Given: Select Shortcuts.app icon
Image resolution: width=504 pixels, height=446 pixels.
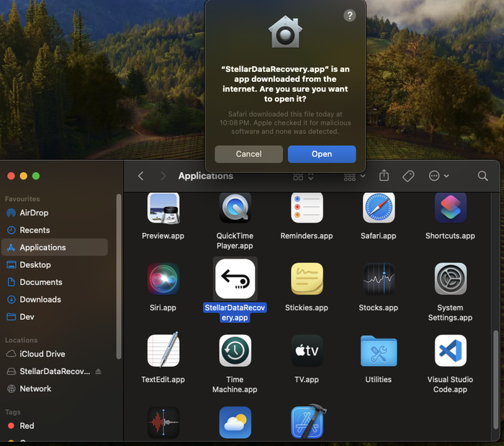Looking at the screenshot, I should [x=450, y=208].
